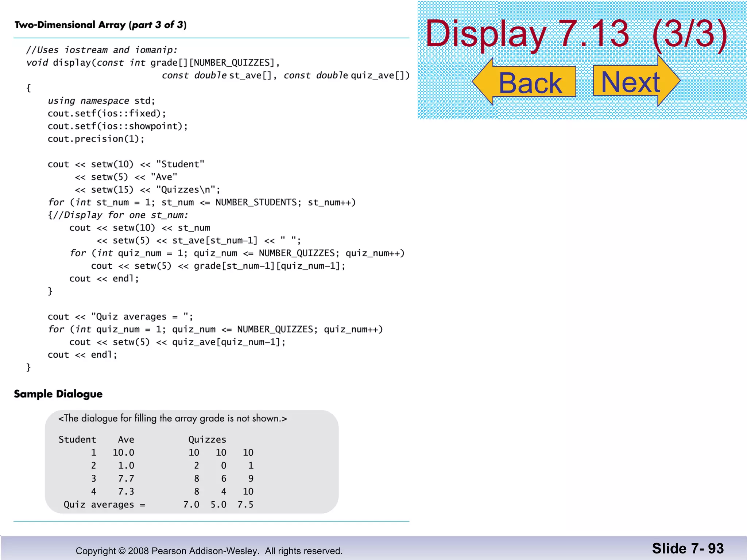Screen dimensions: 747x560
Task: Click the '//Uses iostream and iomanip:' comment
Action: (x=102, y=50)
